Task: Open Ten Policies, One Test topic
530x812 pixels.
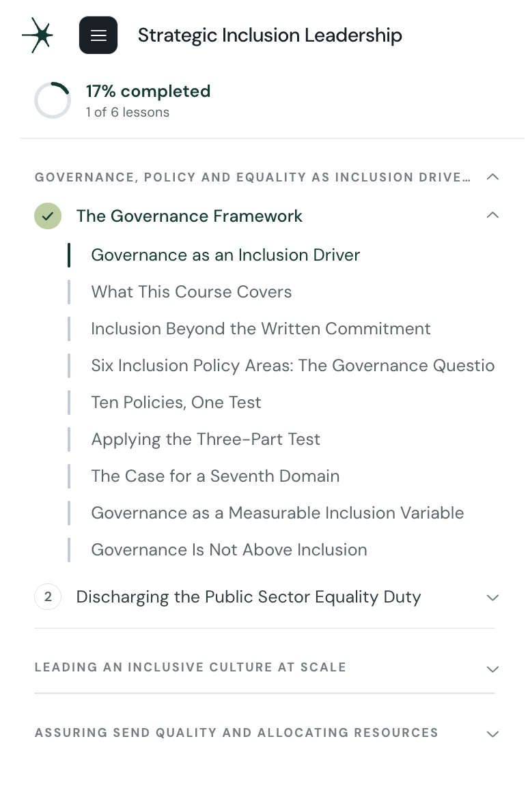Action: tap(176, 403)
